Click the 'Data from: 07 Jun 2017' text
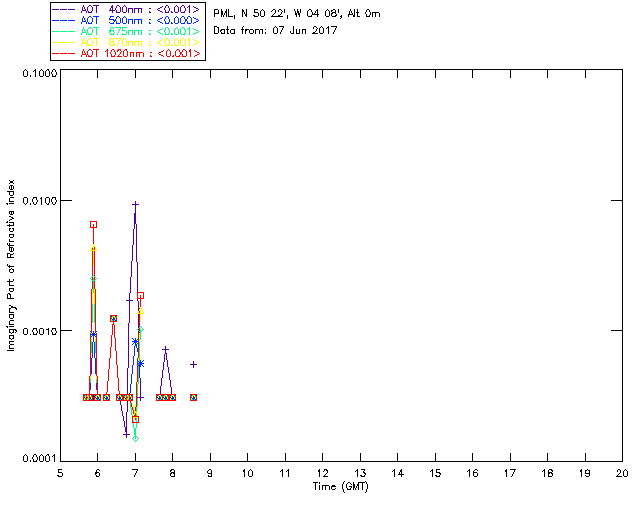Image resolution: width=640 pixels, height=512 pixels. point(275,30)
